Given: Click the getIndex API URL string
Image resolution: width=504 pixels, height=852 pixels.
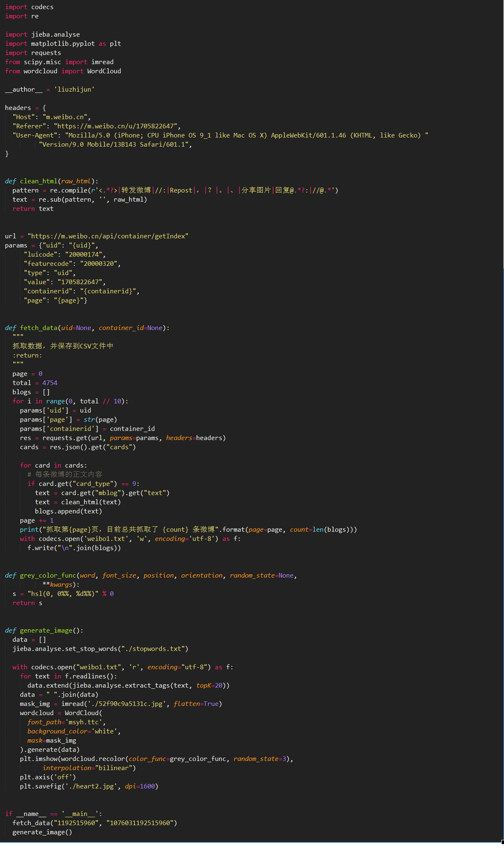Looking at the screenshot, I should [x=108, y=236].
